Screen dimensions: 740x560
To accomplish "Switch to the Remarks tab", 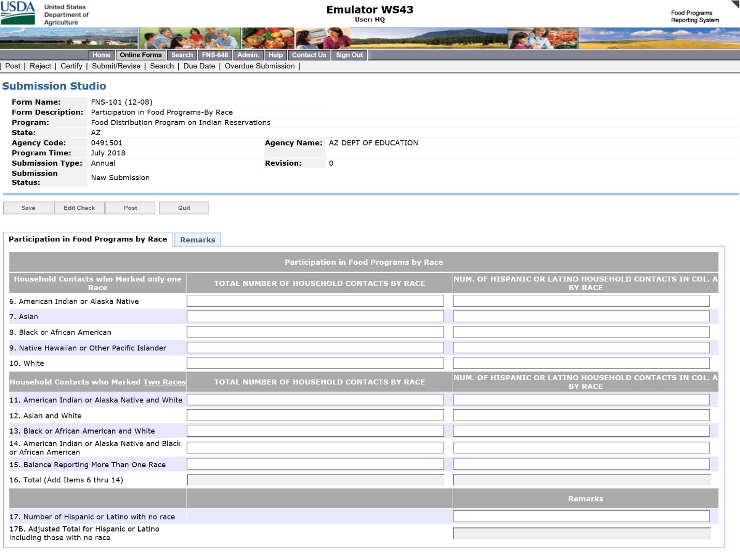I will (x=197, y=240).
